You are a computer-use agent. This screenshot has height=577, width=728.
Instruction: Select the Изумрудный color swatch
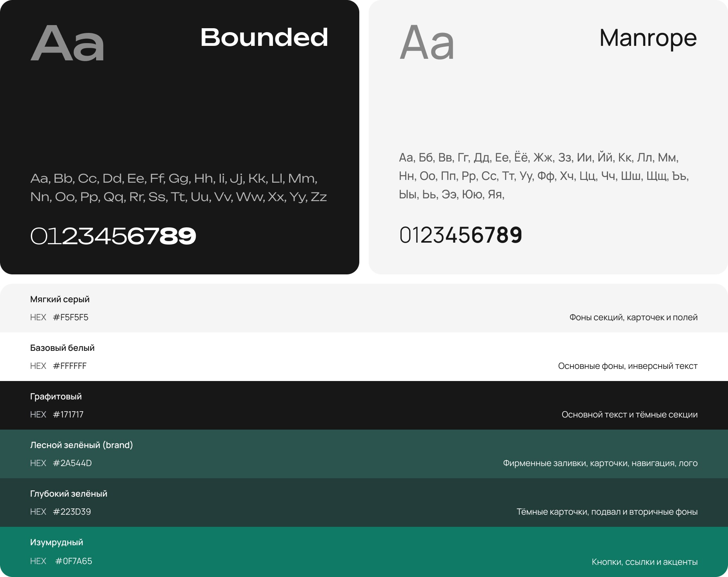click(x=364, y=552)
